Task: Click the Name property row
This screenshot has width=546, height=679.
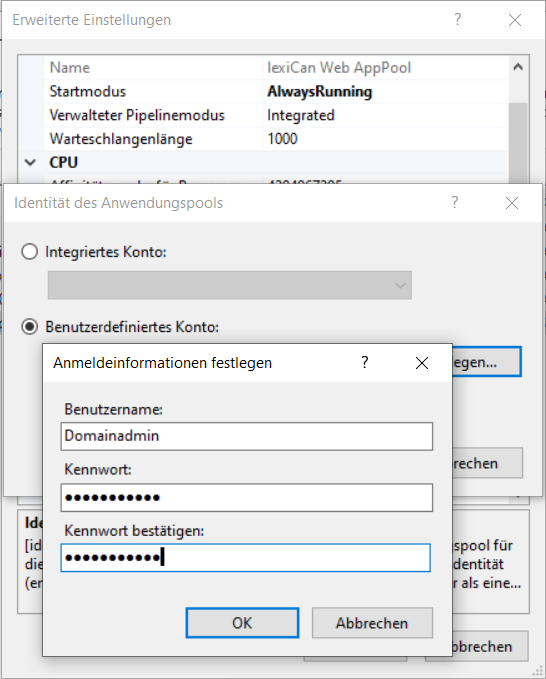Action: [x=276, y=68]
